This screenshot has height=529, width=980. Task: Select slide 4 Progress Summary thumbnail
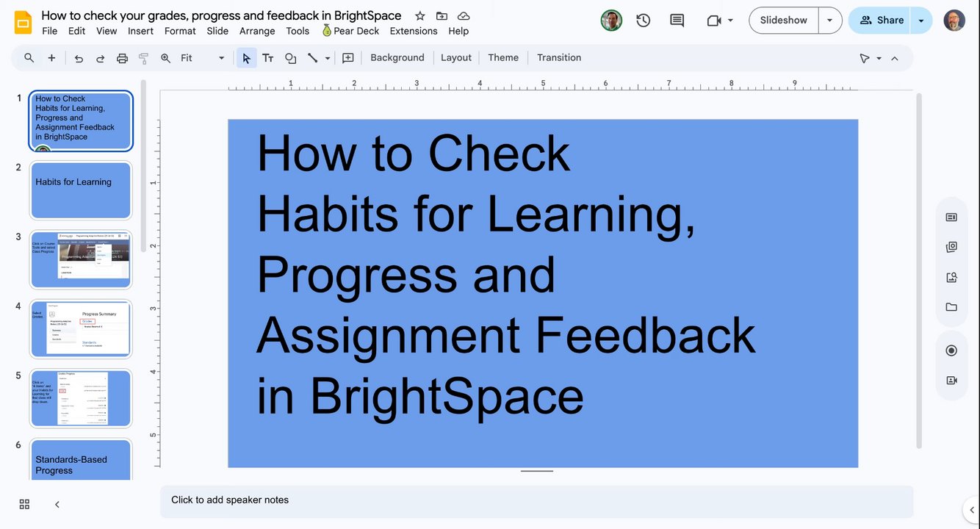(81, 328)
